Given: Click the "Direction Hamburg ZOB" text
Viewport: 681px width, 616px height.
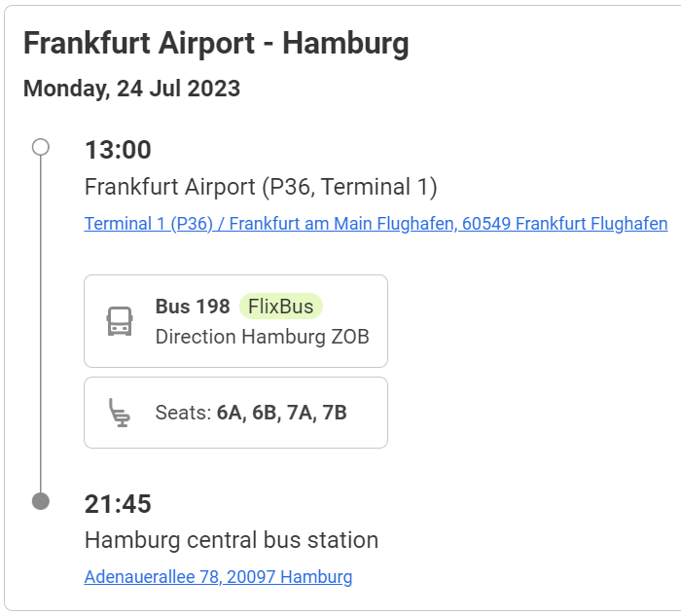Looking at the screenshot, I should pos(263,337).
